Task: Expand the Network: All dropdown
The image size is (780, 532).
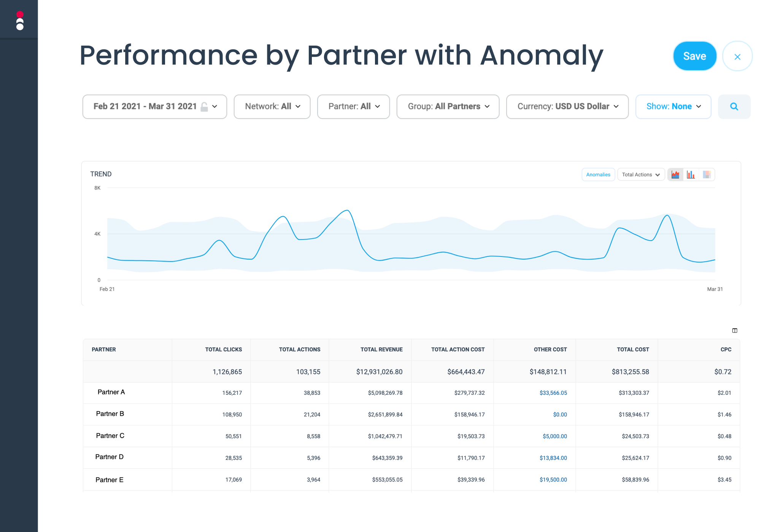Action: pos(272,106)
